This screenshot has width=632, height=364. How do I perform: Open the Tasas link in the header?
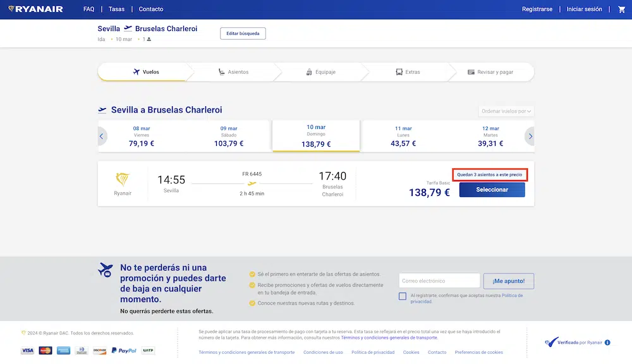pyautogui.click(x=116, y=9)
